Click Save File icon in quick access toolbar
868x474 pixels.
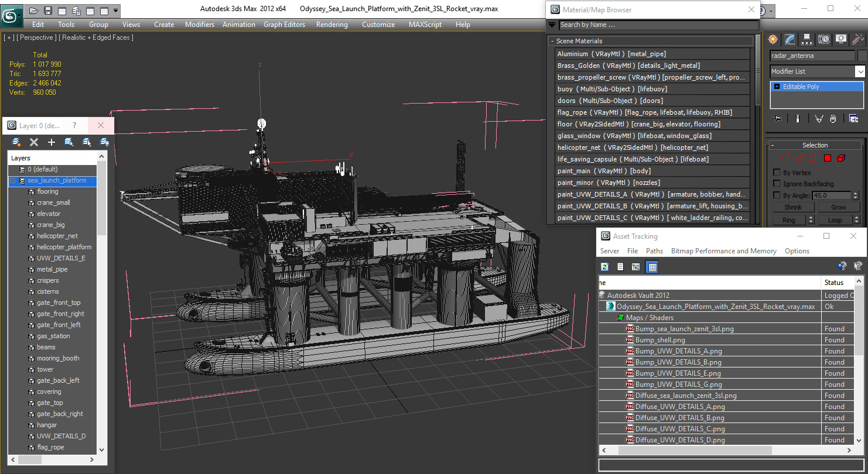pos(48,11)
